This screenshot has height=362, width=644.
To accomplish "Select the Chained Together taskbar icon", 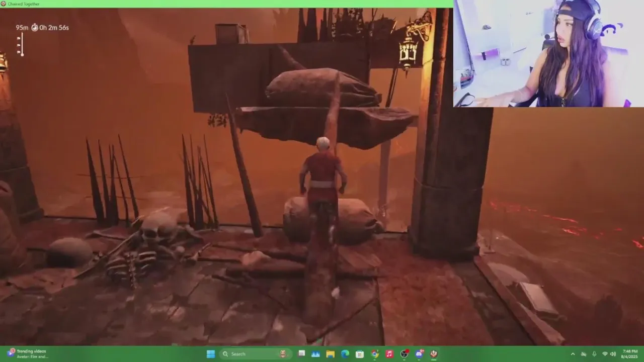I will point(434,354).
